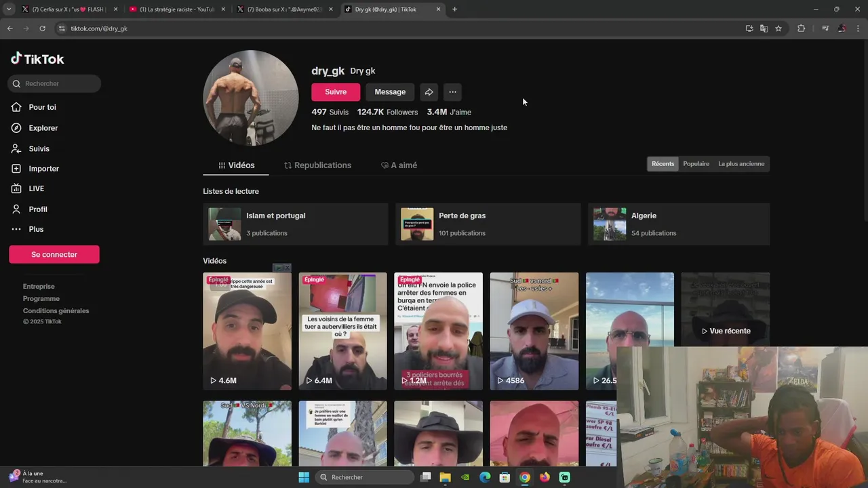The image size is (868, 488).
Task: Switch to Cerfia sur X browser tab
Action: (x=69, y=9)
